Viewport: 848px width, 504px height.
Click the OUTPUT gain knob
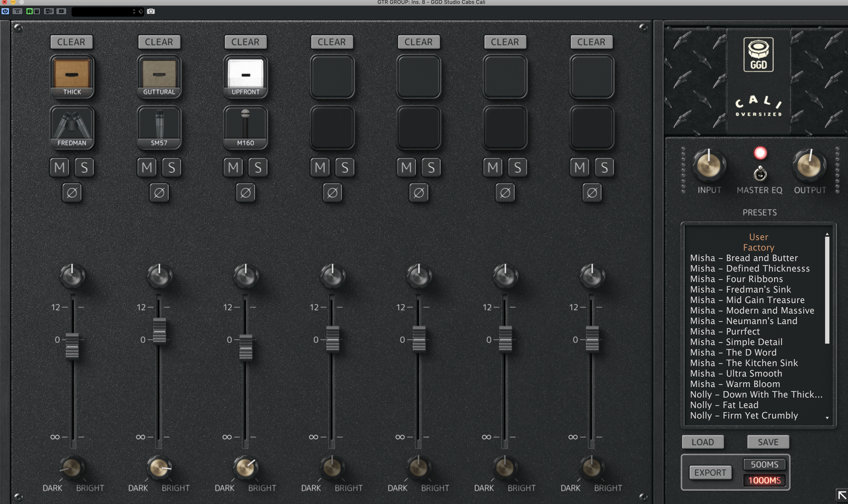point(809,165)
